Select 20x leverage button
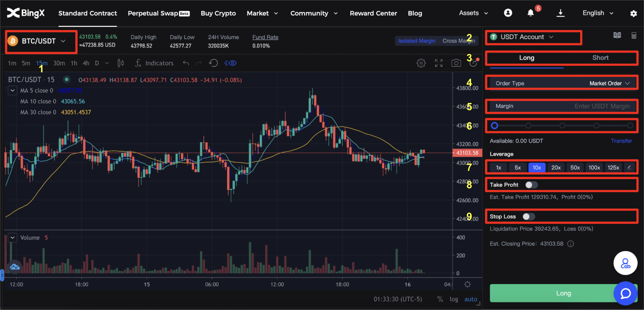 coord(556,167)
